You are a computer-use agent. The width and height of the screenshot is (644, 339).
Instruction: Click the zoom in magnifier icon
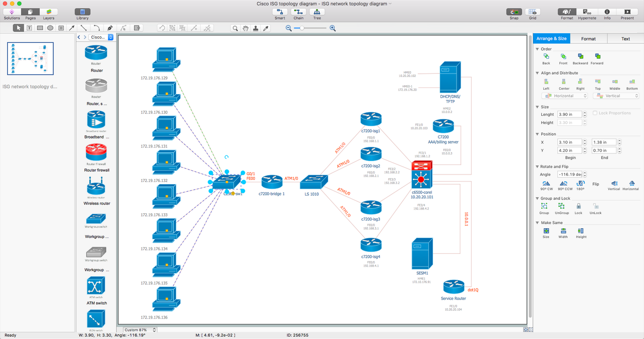[x=332, y=28]
